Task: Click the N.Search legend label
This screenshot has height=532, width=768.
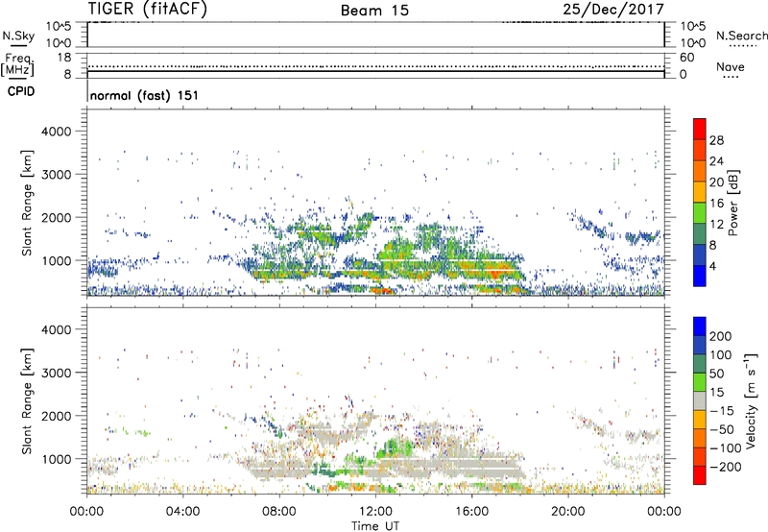Action: pyautogui.click(x=741, y=36)
